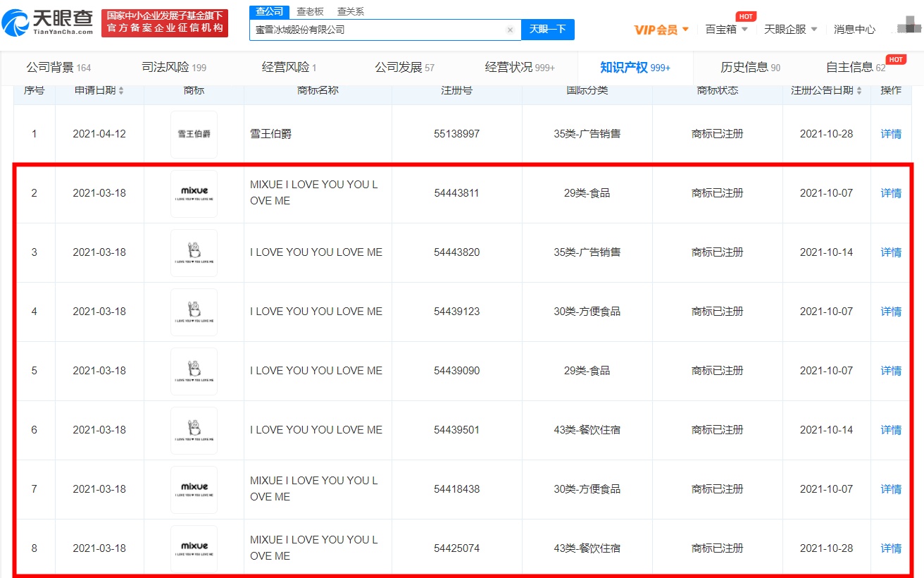Open mixue trademark image for registration 54418438
The image size is (924, 578).
point(194,489)
